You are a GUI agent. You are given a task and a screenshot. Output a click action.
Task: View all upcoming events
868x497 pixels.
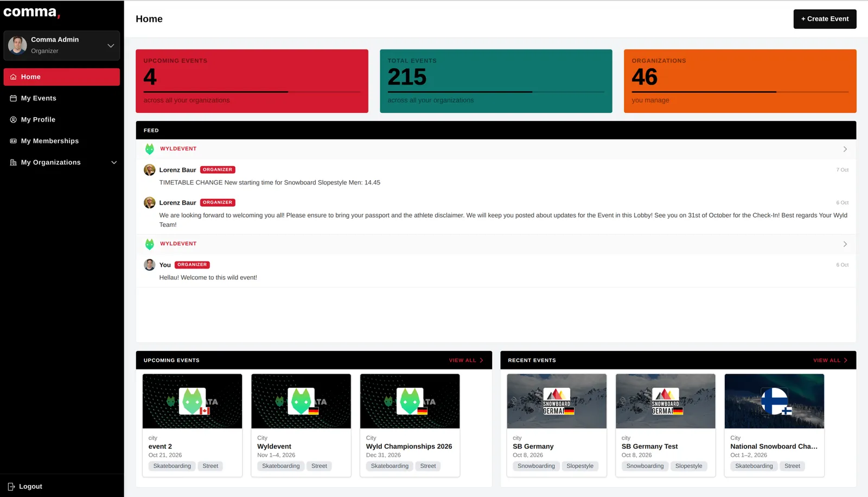pyautogui.click(x=462, y=360)
